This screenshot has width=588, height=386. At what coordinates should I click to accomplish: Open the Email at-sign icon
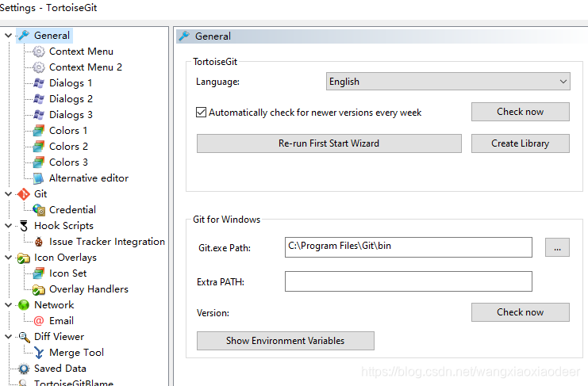click(x=39, y=321)
